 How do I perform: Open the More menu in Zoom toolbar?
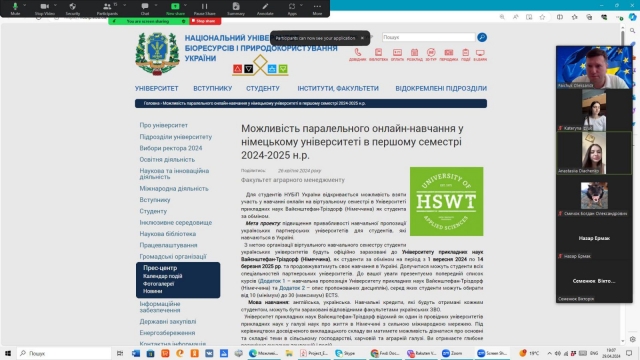tap(317, 9)
